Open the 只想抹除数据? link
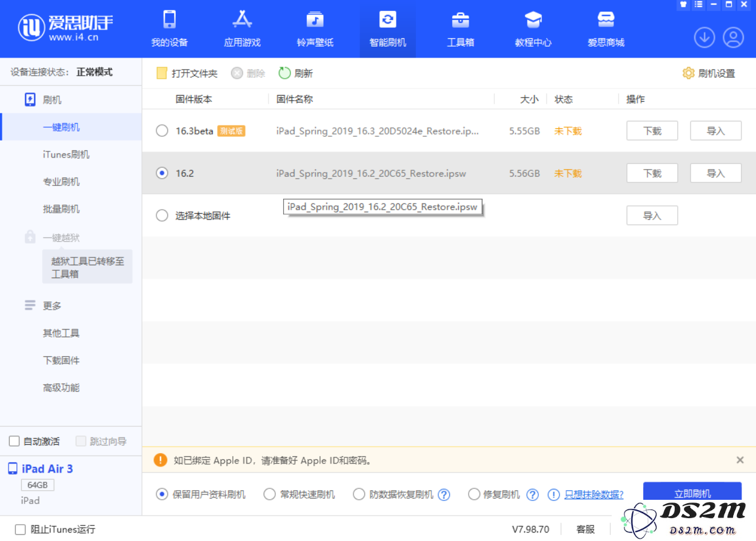The image size is (756, 541). coord(594,494)
